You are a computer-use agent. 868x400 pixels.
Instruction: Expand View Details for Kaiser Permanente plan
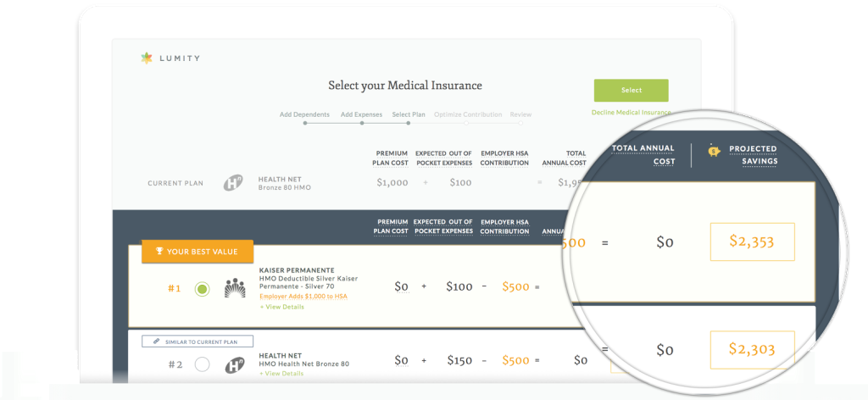(281, 307)
